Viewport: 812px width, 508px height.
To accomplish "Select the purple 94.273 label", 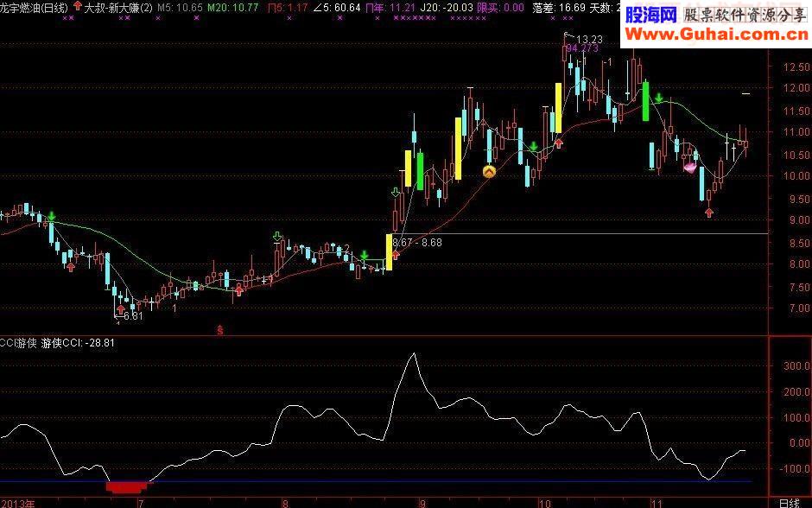I will (582, 48).
